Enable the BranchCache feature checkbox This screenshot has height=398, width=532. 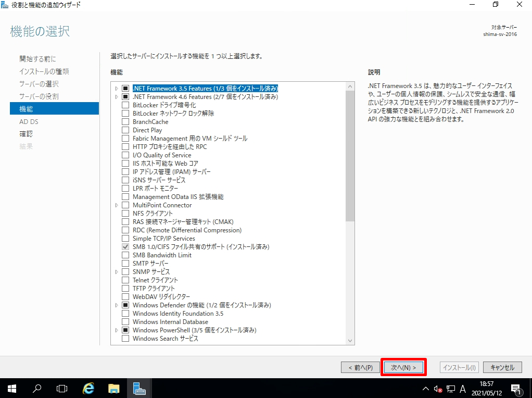coord(125,121)
